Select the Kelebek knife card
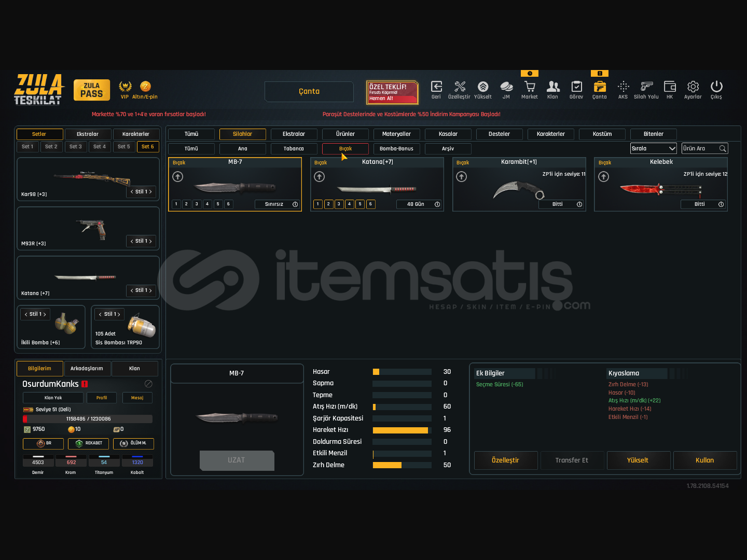The image size is (747, 560). (x=661, y=185)
